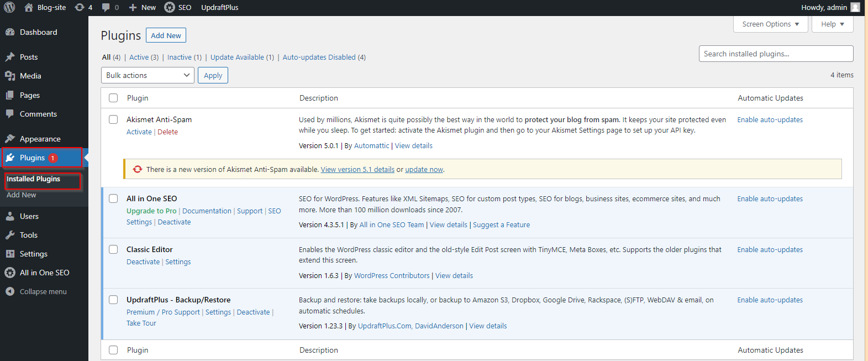Click the plugin update count badge
The width and height of the screenshot is (868, 361).
(x=52, y=158)
